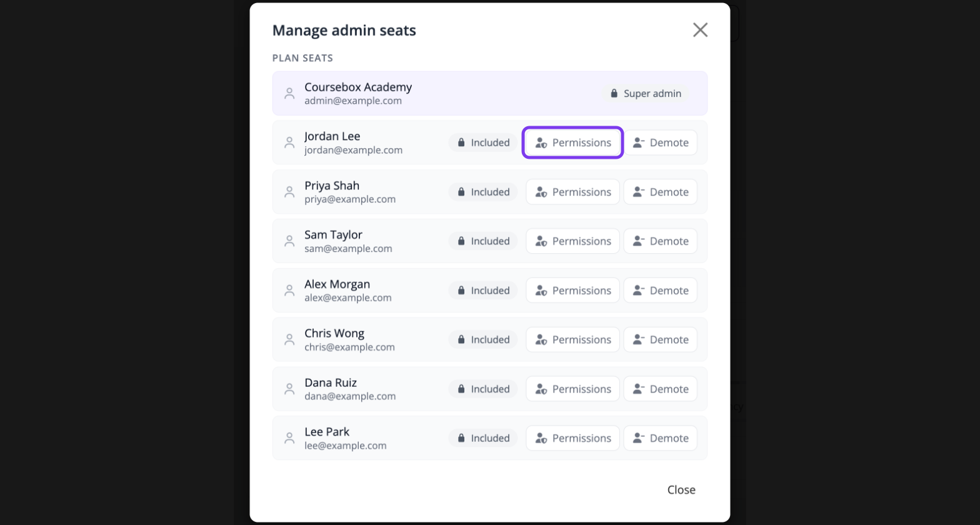Open Permissions for Sam Taylor
This screenshot has height=525, width=980.
[572, 241]
